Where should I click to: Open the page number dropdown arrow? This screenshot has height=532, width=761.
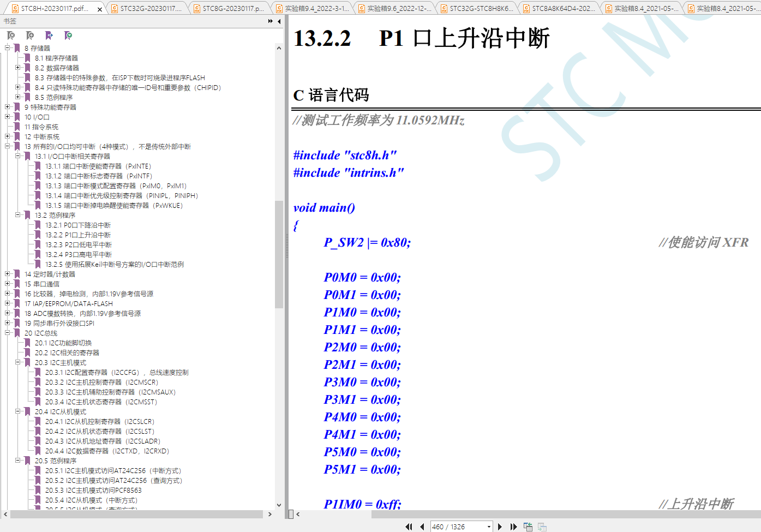click(489, 527)
